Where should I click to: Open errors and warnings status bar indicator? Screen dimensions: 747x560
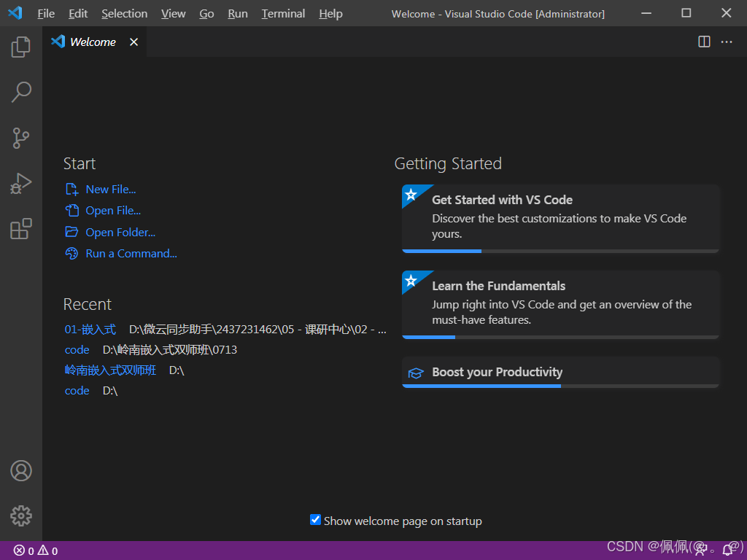[36, 551]
